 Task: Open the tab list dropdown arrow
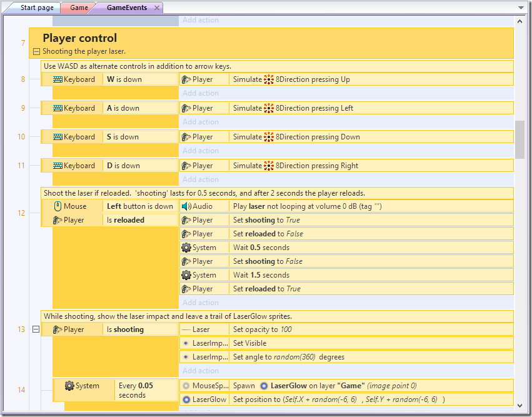point(521,8)
